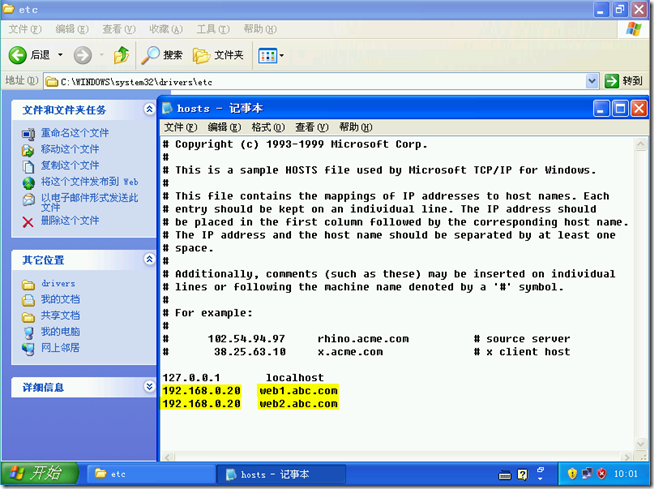The width and height of the screenshot is (654, 489).
Task: Click the red X delete file icon
Action: (x=28, y=222)
